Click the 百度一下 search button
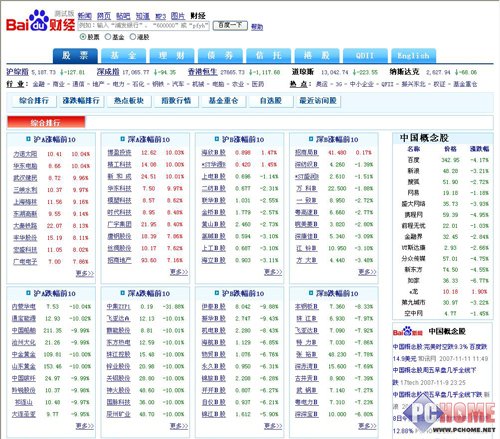This screenshot has width=500, height=439. 230,25
